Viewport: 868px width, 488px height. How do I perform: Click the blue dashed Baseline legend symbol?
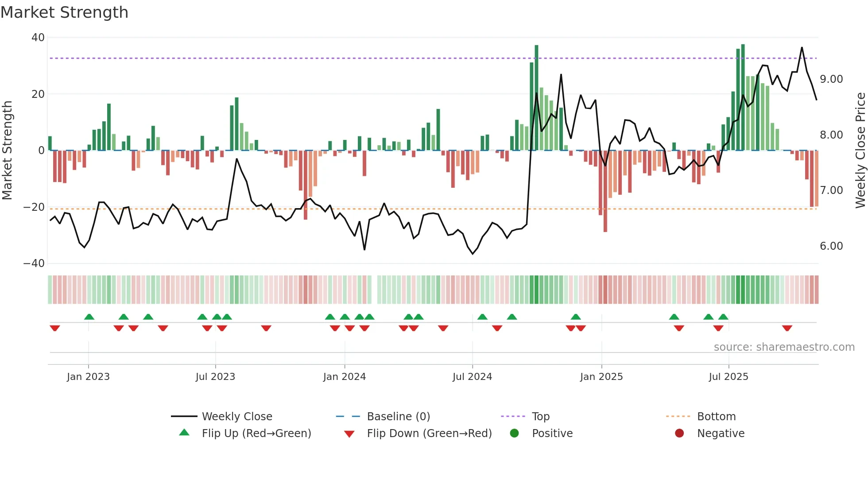[x=348, y=416]
